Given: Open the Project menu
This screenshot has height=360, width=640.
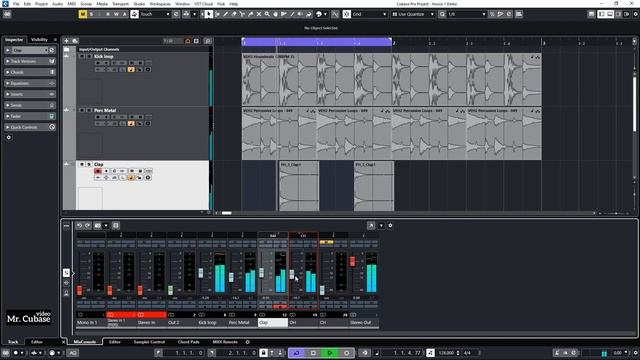Looking at the screenshot, I should click(x=41, y=4).
